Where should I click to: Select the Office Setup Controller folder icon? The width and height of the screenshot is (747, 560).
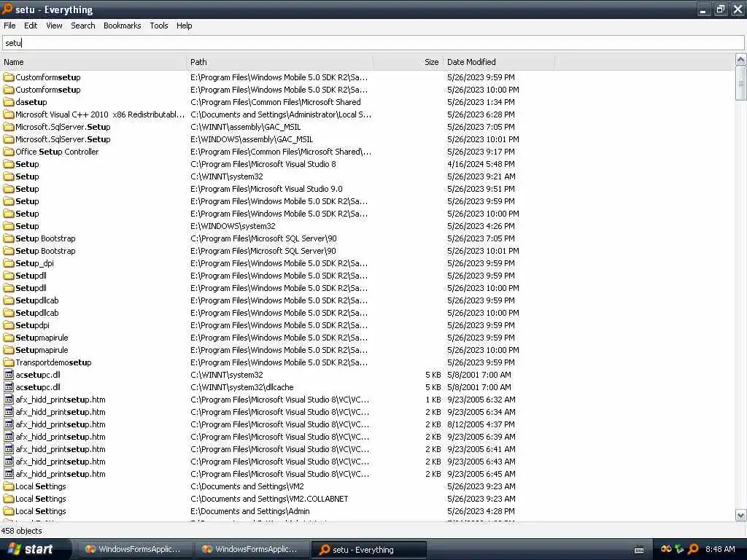9,152
